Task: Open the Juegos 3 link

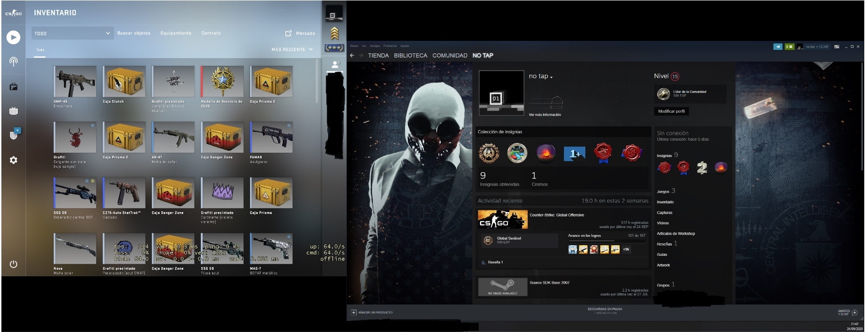Action: tap(666, 191)
